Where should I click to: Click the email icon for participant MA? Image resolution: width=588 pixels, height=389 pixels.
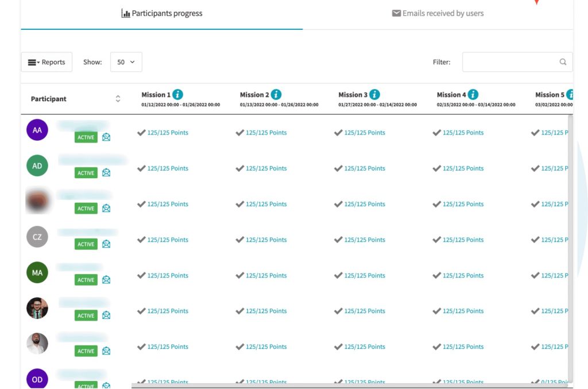[106, 279]
